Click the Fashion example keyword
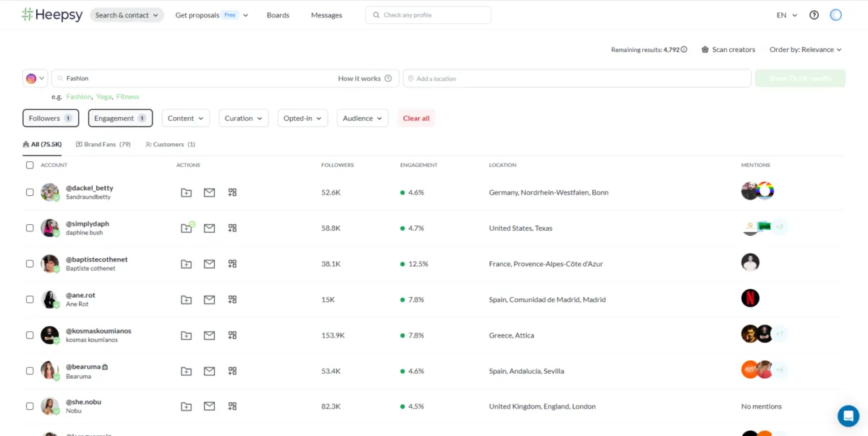The width and height of the screenshot is (868, 436). (79, 97)
